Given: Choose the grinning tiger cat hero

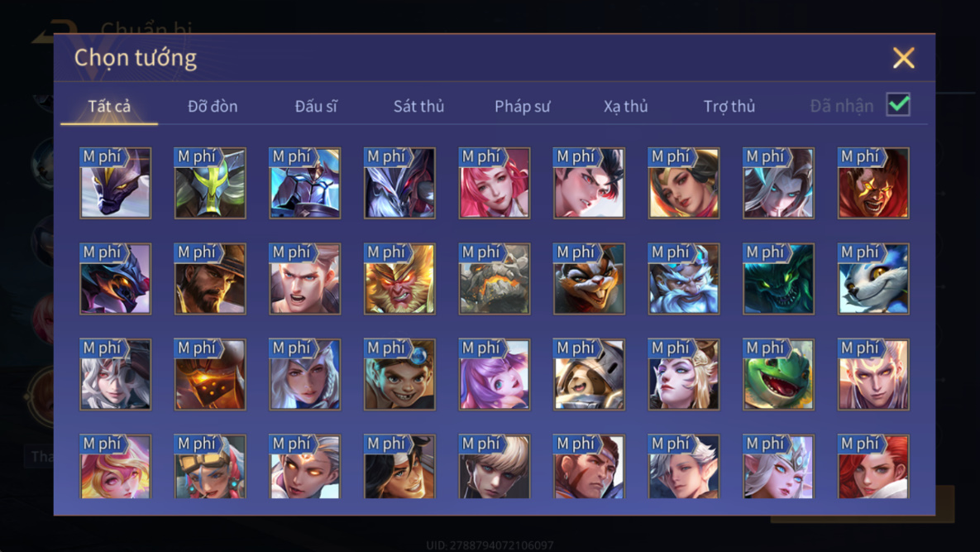Looking at the screenshot, I should pyautogui.click(x=589, y=279).
